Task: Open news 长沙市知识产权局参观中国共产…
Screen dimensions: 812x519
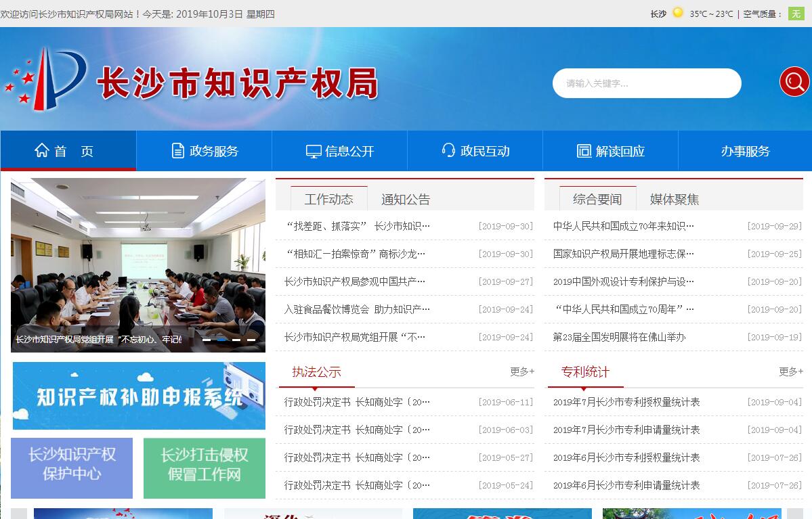Action: coord(355,281)
